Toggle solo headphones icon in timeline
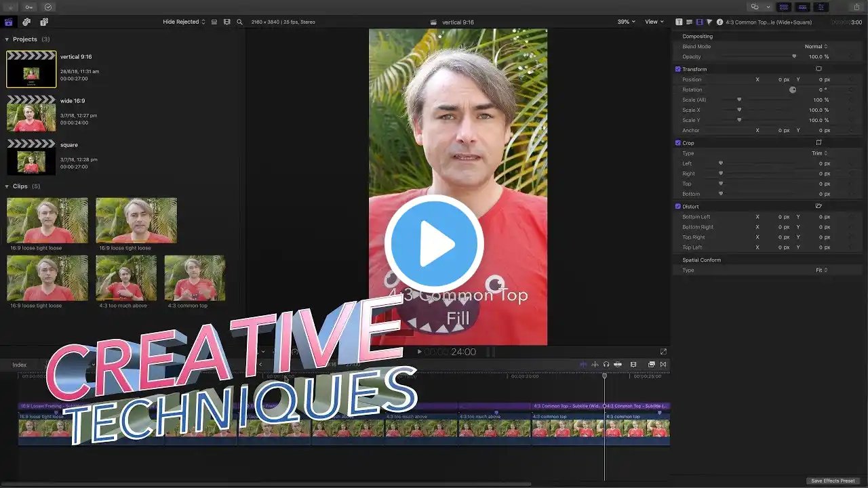868x488 pixels. [606, 365]
